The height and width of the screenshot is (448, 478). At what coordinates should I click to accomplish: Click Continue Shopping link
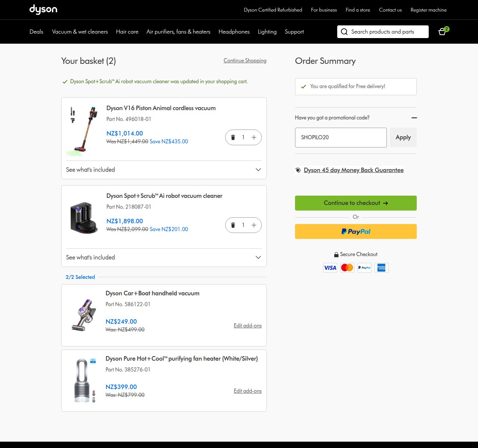click(245, 60)
